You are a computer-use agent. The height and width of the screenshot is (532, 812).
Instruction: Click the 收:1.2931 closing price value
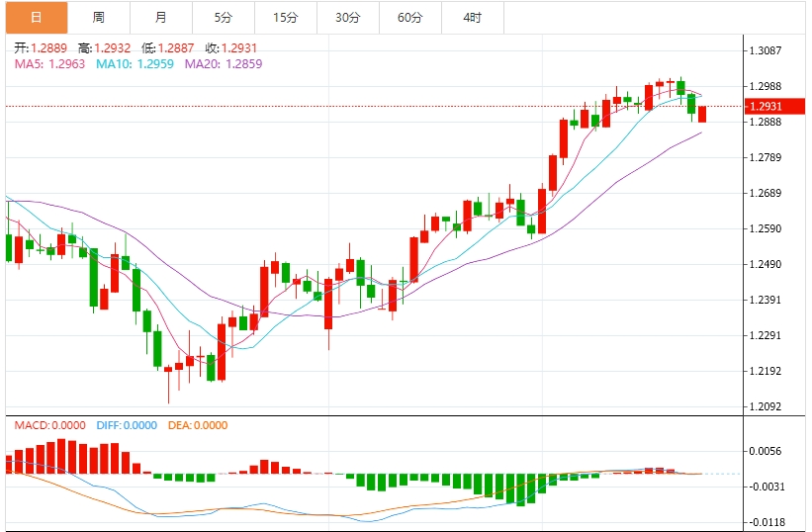229,47
